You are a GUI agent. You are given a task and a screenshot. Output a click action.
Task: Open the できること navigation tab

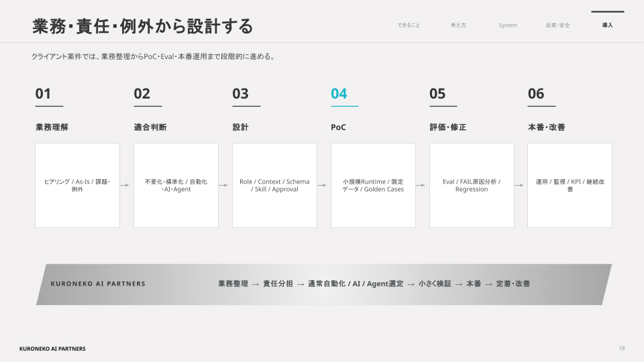click(409, 25)
